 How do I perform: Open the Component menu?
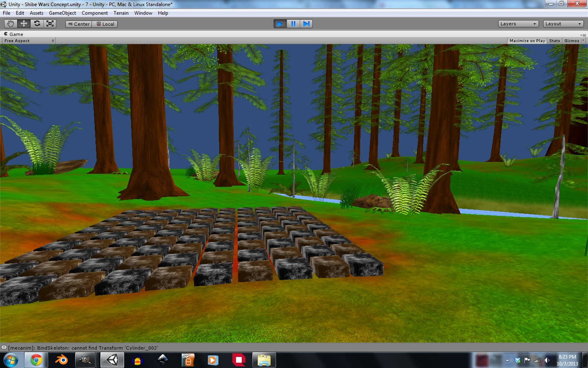click(95, 13)
